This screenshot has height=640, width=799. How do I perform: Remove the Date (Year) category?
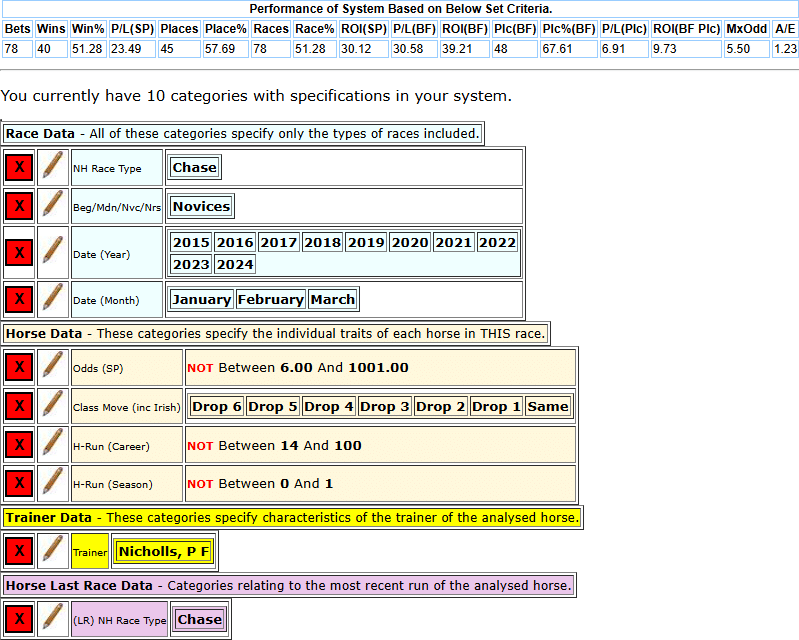[19, 253]
